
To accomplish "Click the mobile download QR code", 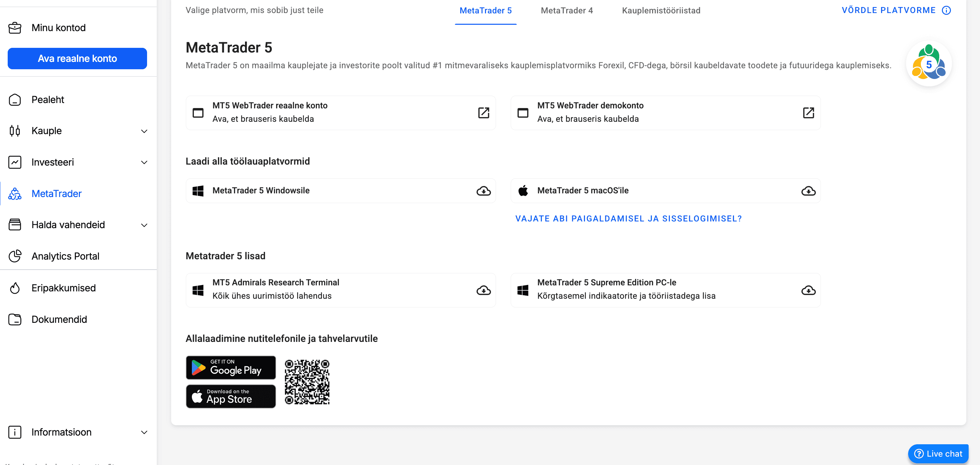I will [307, 382].
